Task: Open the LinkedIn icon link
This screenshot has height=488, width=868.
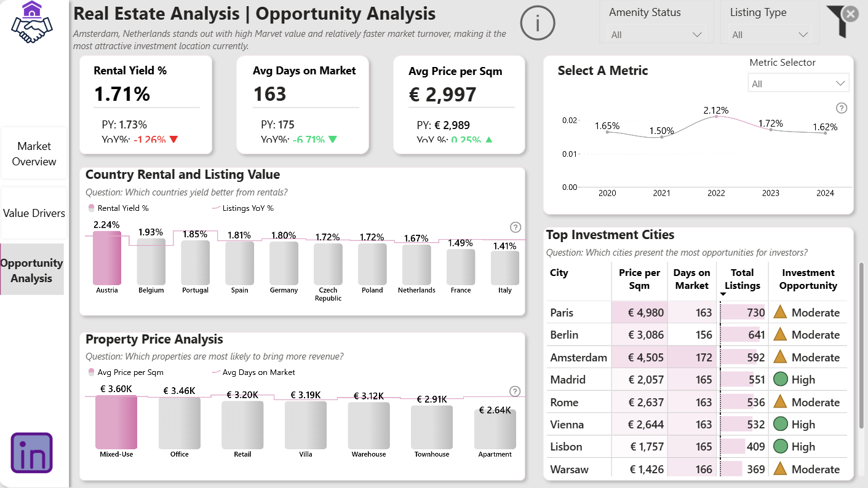Action: click(x=32, y=453)
